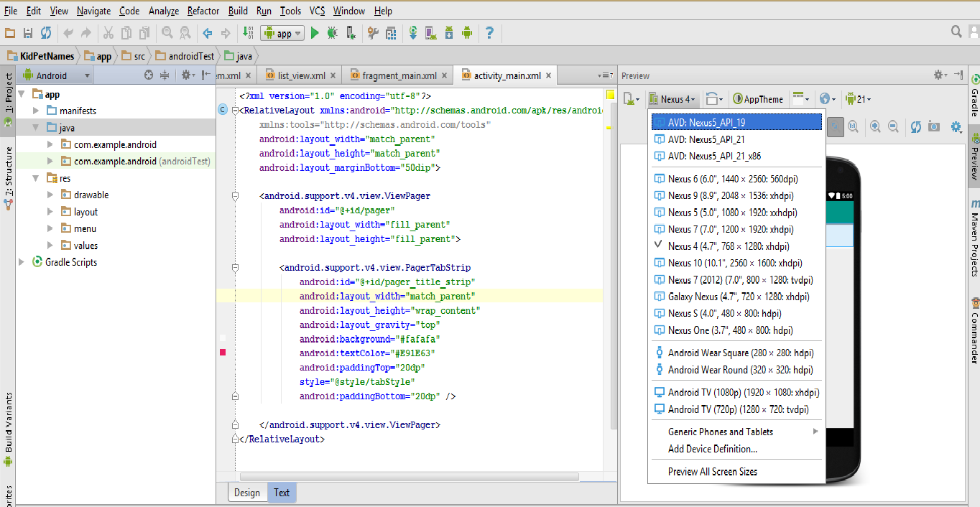Click the editor horizontal scrollbar
The image size is (980, 507).
(x=409, y=476)
